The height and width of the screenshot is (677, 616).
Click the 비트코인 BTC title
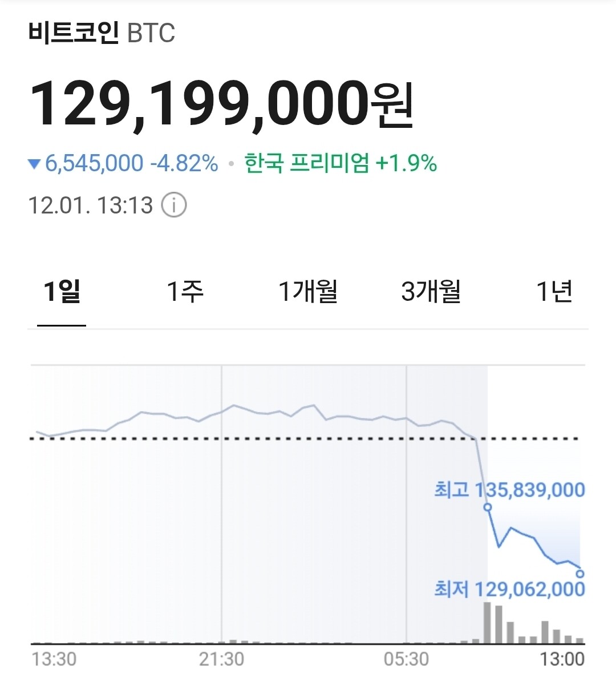[x=102, y=33]
